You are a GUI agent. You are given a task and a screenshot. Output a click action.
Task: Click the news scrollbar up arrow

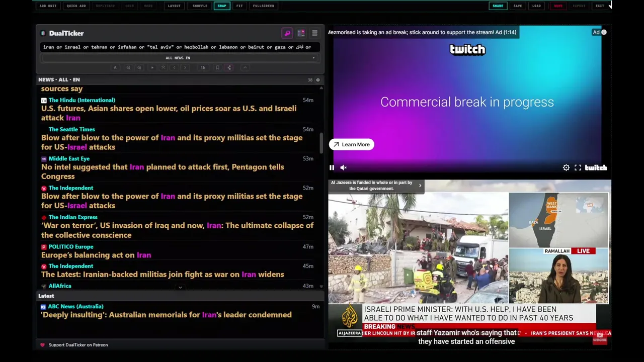tap(321, 88)
